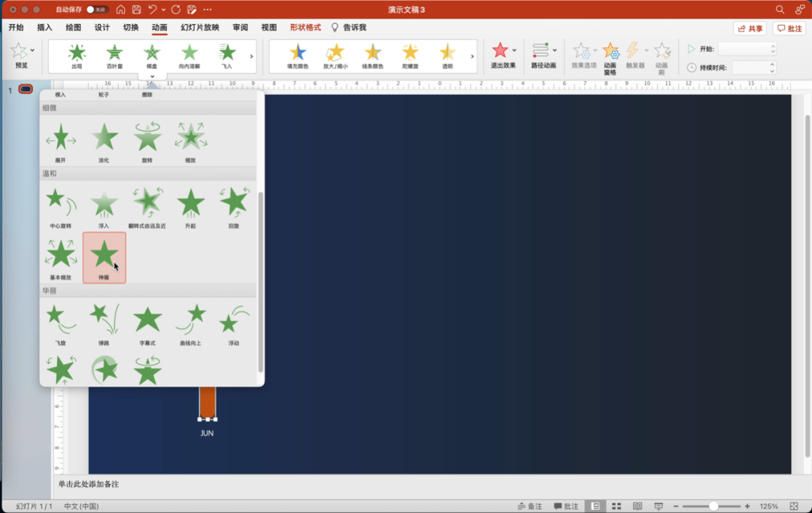Switch to reading view icon
This screenshot has height=513, width=812.
638,506
